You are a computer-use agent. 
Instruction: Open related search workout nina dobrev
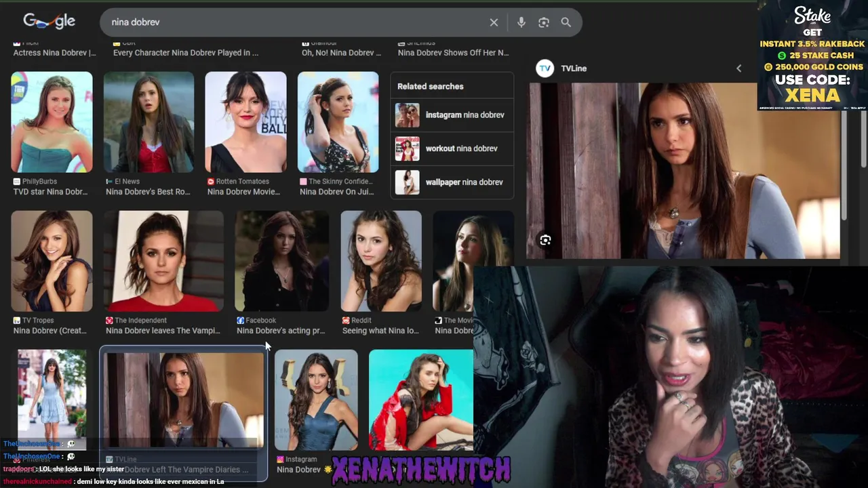(x=452, y=148)
